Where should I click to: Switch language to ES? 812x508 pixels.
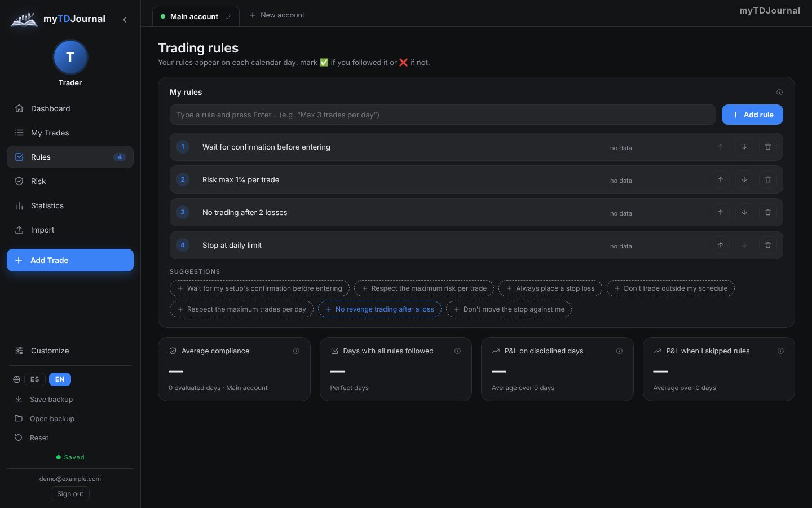click(x=35, y=379)
